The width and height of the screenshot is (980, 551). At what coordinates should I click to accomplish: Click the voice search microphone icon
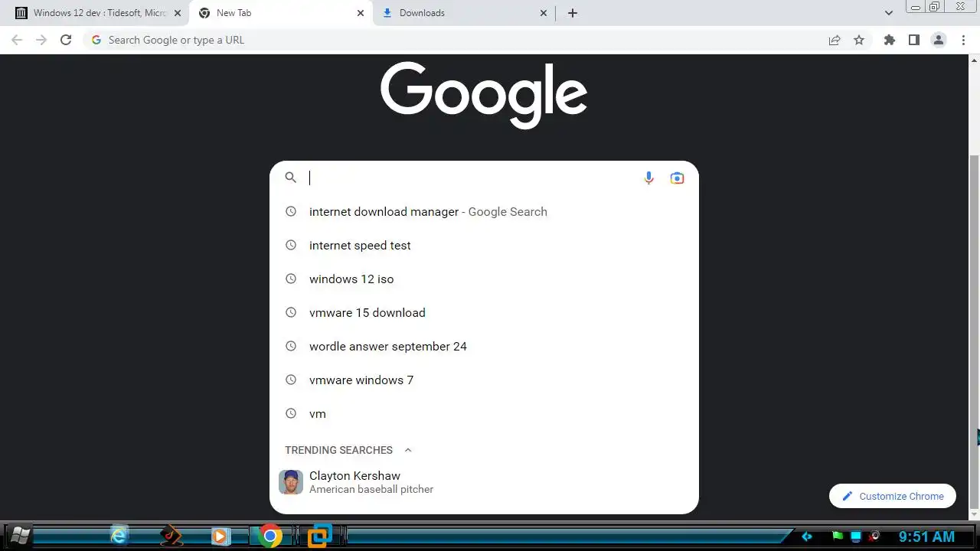point(648,178)
